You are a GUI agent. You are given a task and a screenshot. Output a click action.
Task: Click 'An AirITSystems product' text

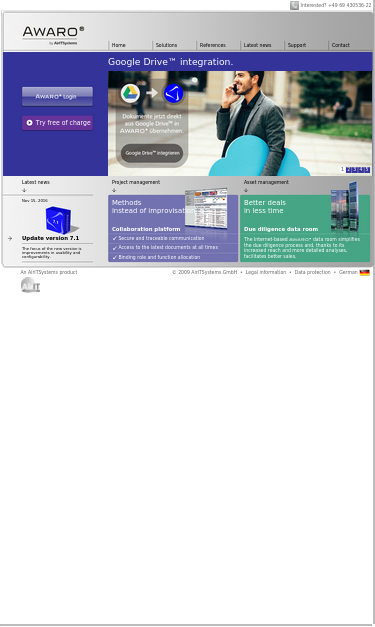tap(49, 272)
